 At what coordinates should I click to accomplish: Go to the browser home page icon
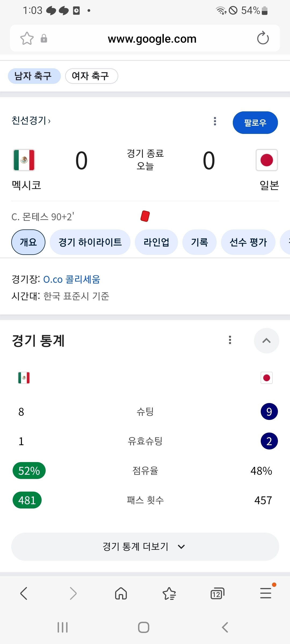click(121, 593)
